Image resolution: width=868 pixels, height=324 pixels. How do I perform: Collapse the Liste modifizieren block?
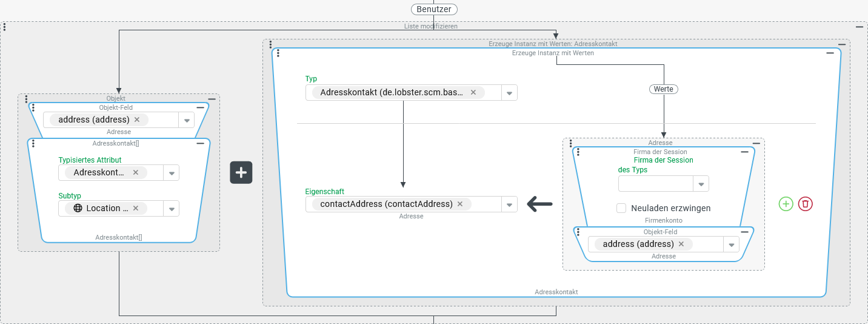pos(860,27)
